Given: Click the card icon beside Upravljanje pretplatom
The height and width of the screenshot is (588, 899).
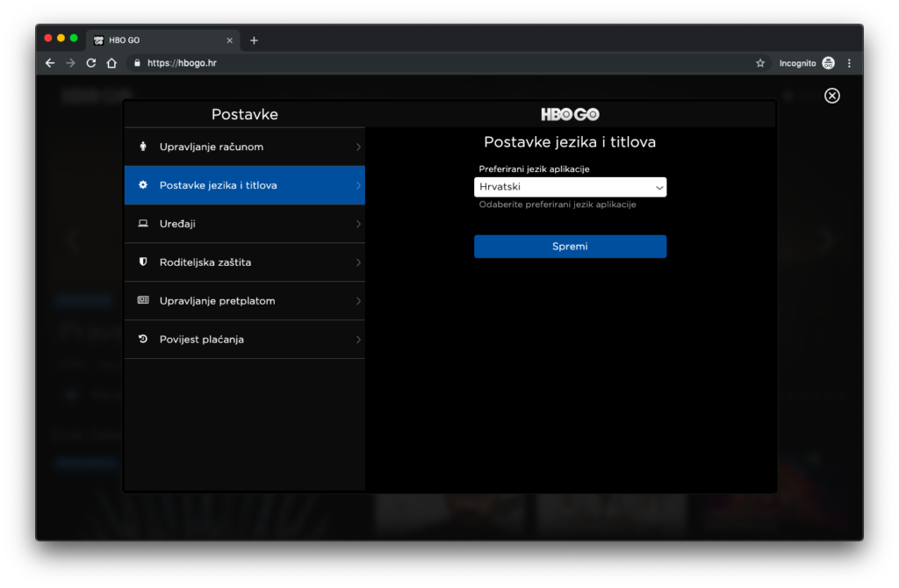Looking at the screenshot, I should pyautogui.click(x=143, y=300).
